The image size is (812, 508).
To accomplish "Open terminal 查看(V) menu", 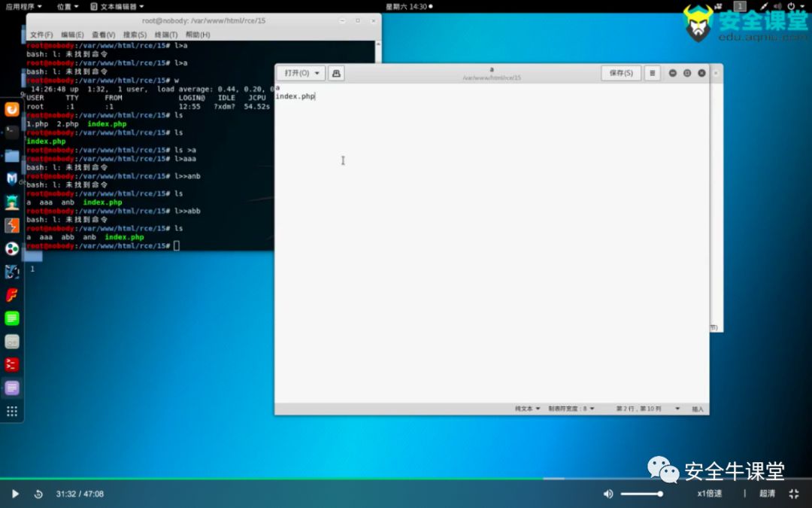I will pos(104,35).
